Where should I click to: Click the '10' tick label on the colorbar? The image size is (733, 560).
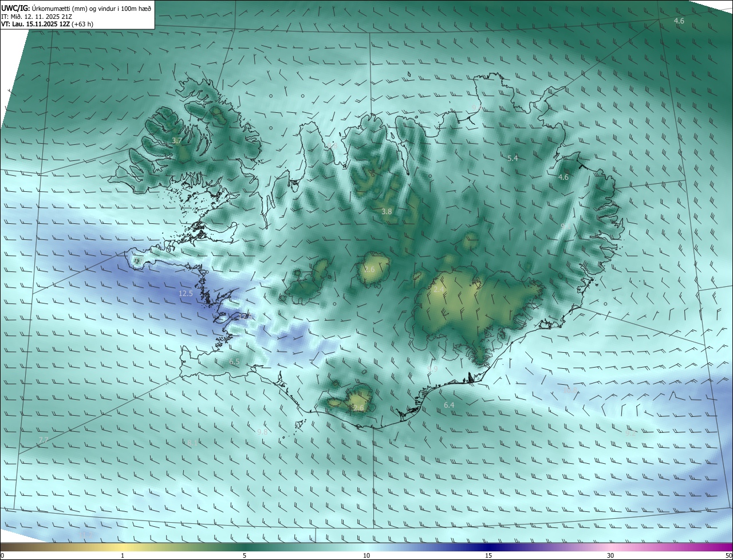pos(366,555)
